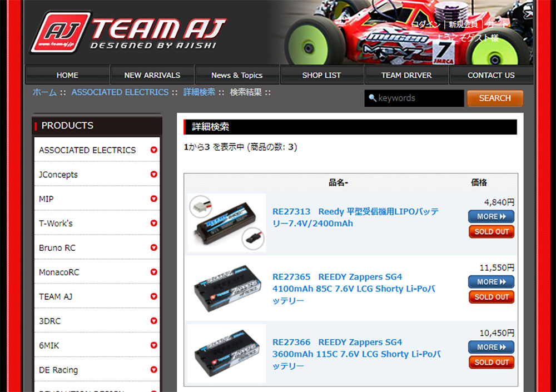Expand the MIP category arrow
Viewport: 556px width, 392px height.
tap(153, 199)
